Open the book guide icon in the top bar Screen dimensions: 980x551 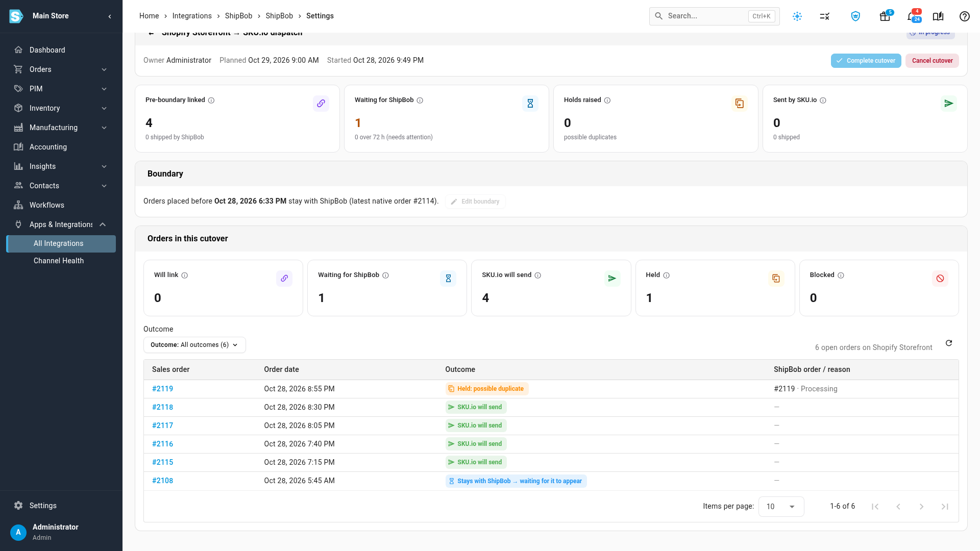coord(938,16)
